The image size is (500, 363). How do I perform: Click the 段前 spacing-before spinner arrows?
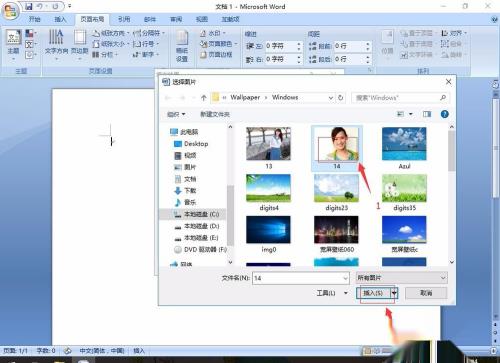[368, 46]
